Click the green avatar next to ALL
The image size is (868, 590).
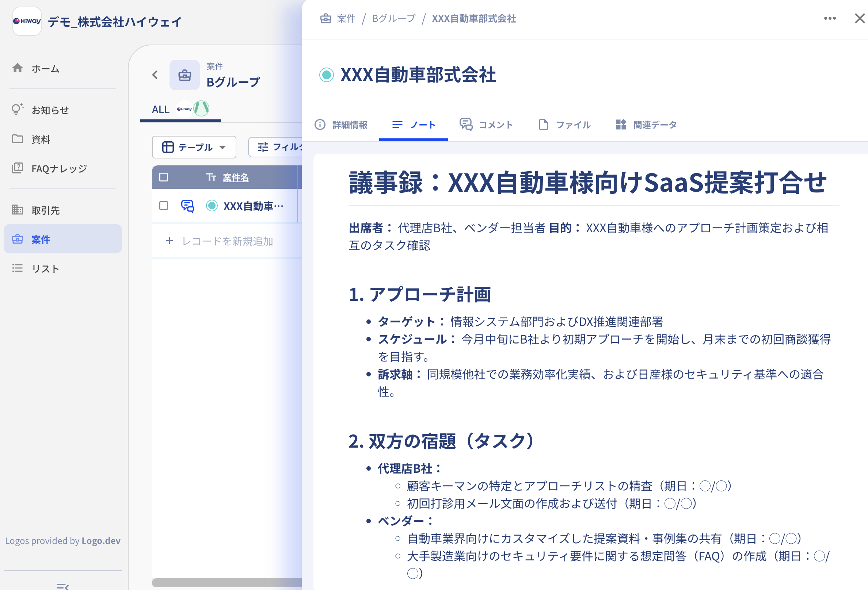pos(201,108)
